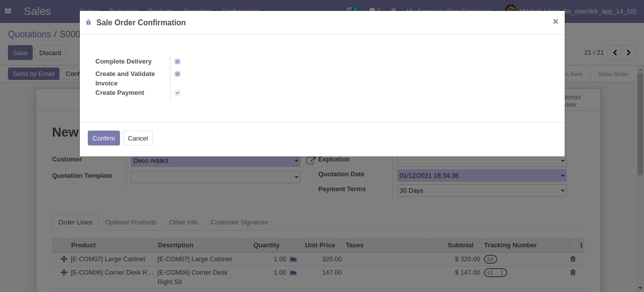Viewport: 644px width, 292px height.
Task: Toggle the Create Payment checkbox
Action: [x=177, y=93]
